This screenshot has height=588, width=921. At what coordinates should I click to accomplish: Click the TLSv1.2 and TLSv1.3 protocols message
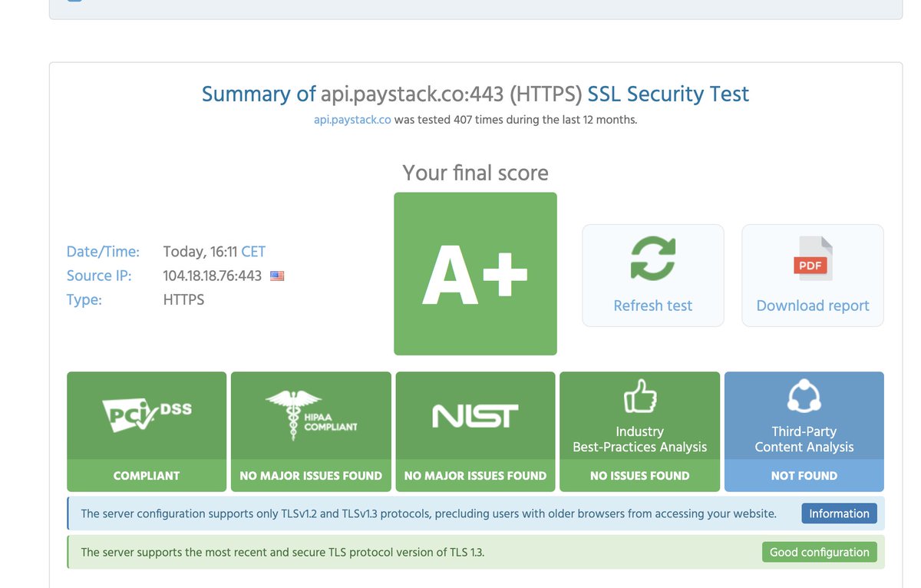[x=428, y=514]
